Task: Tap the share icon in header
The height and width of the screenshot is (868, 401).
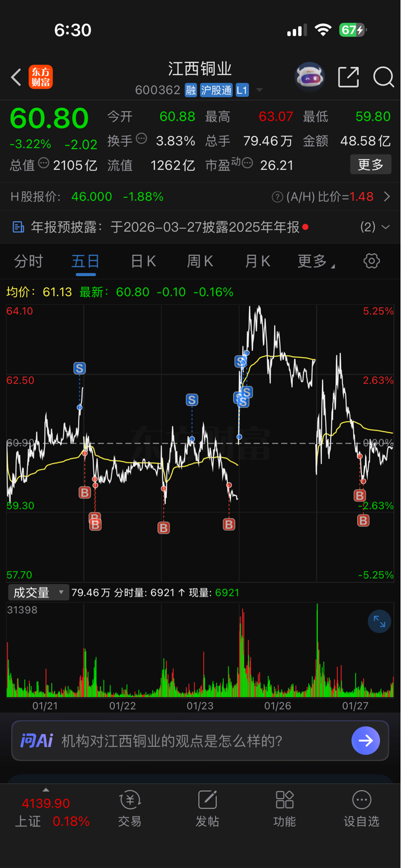Action: pos(348,77)
